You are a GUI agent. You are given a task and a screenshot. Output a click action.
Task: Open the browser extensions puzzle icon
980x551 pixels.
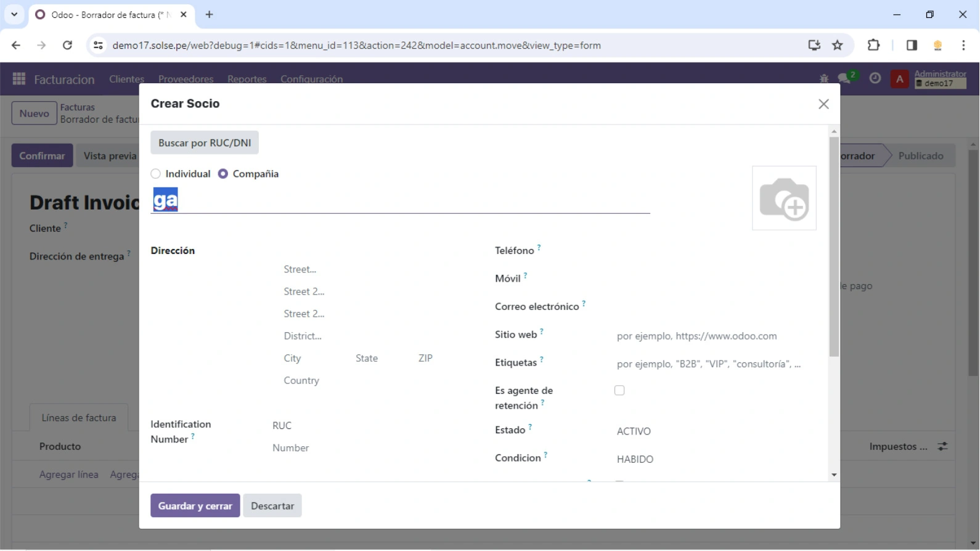[x=873, y=45]
